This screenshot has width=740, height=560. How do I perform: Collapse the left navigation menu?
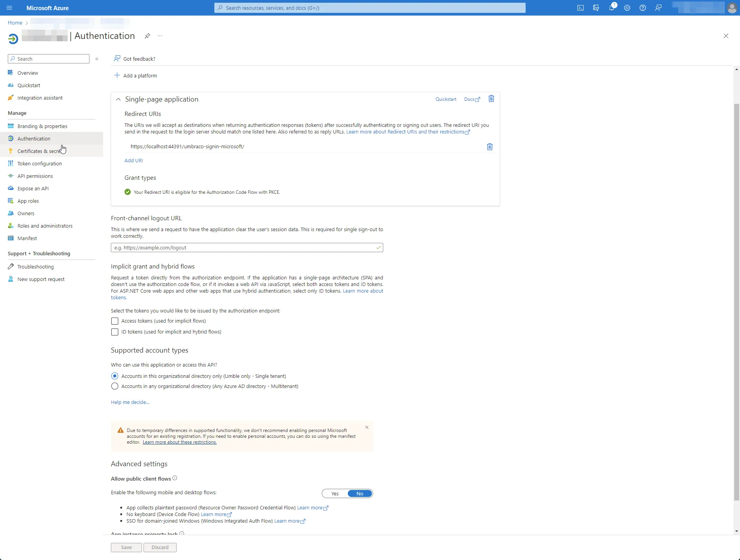click(x=97, y=59)
